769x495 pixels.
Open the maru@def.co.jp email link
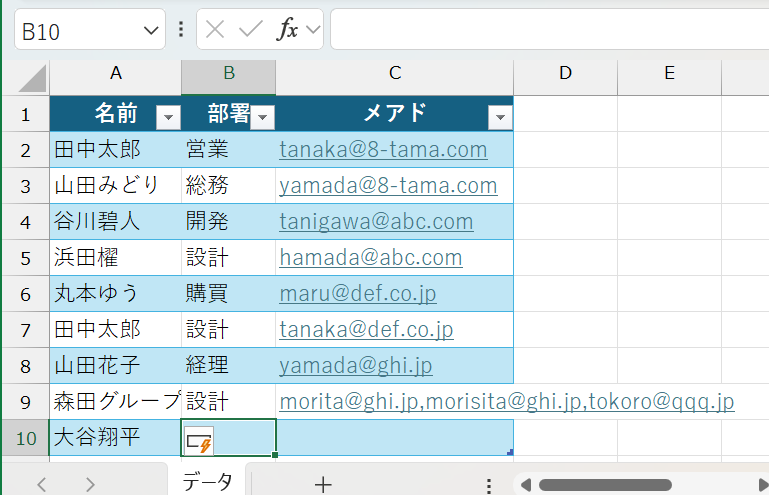pos(357,294)
